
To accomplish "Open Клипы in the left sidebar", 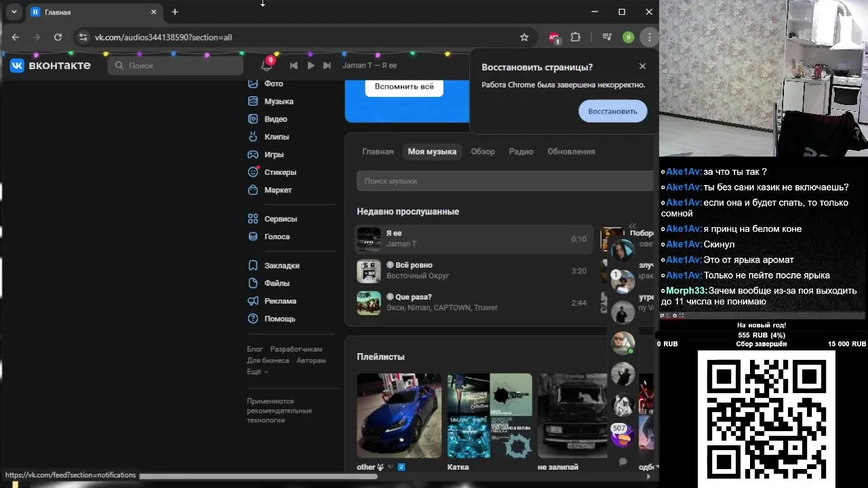I will (x=269, y=136).
